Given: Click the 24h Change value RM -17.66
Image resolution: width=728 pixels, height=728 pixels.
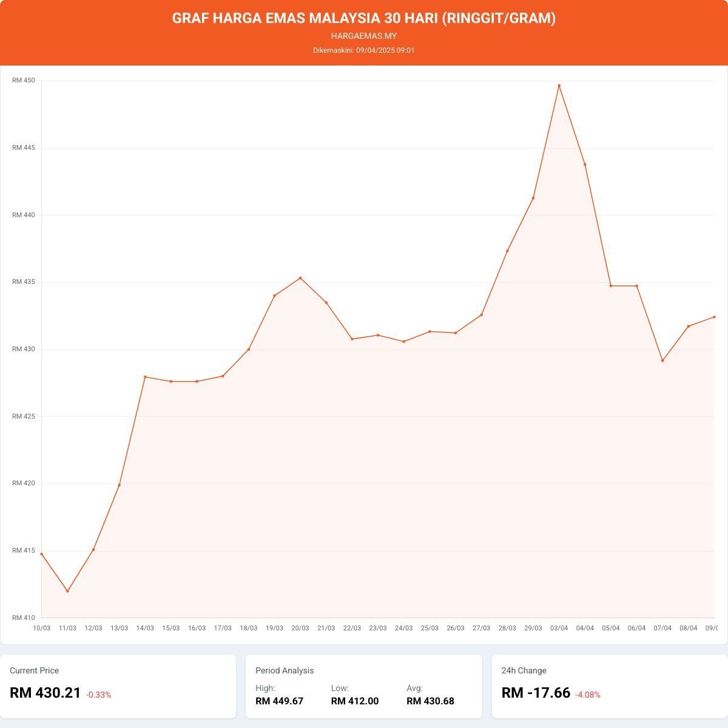Looking at the screenshot, I should 536,693.
